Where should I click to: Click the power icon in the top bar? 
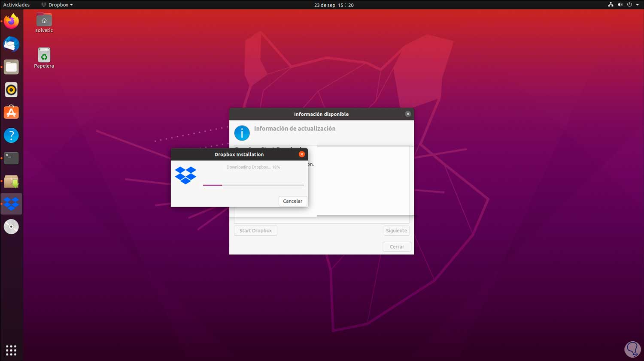629,5
